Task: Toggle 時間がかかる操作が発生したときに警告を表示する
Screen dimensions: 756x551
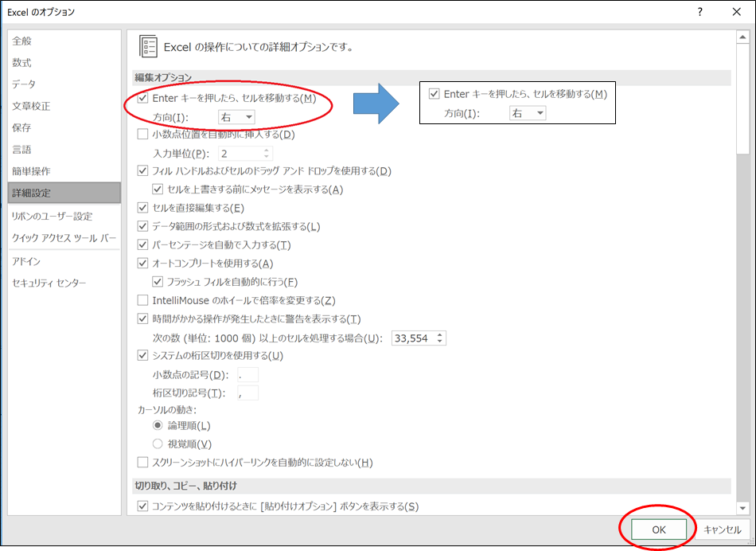Action: (142, 319)
